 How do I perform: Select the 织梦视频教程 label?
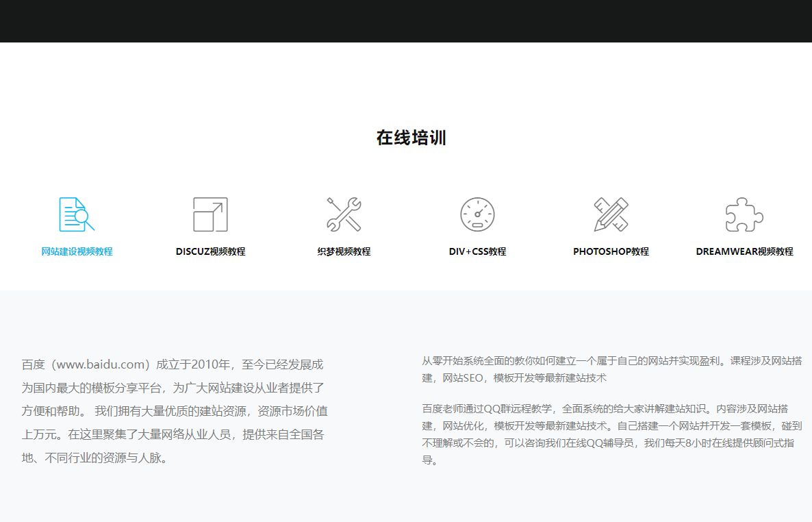[344, 251]
